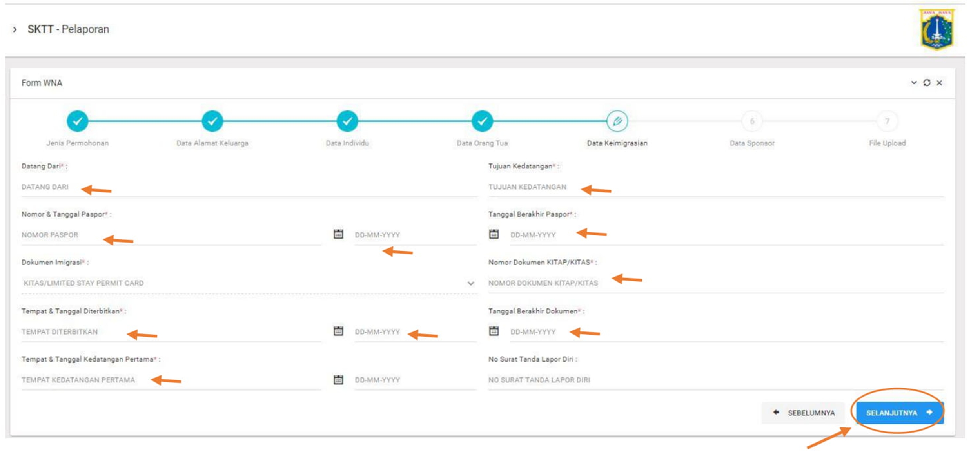Open the issue date calendar icon
The height and width of the screenshot is (451, 980).
[x=338, y=331]
